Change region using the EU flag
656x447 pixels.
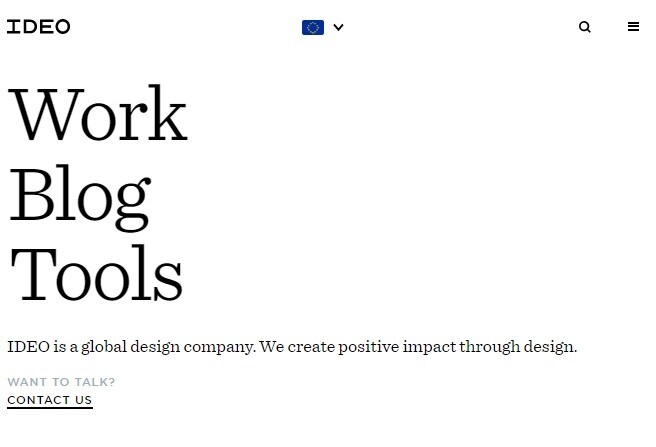(313, 27)
